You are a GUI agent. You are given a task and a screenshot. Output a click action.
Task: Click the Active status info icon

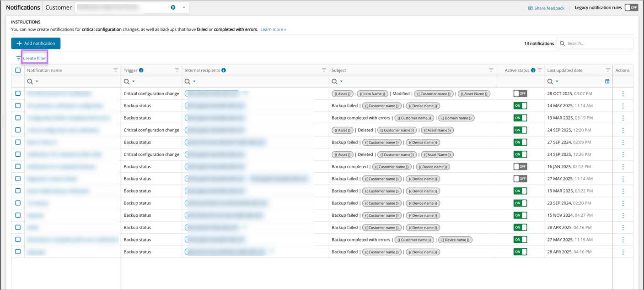(533, 70)
